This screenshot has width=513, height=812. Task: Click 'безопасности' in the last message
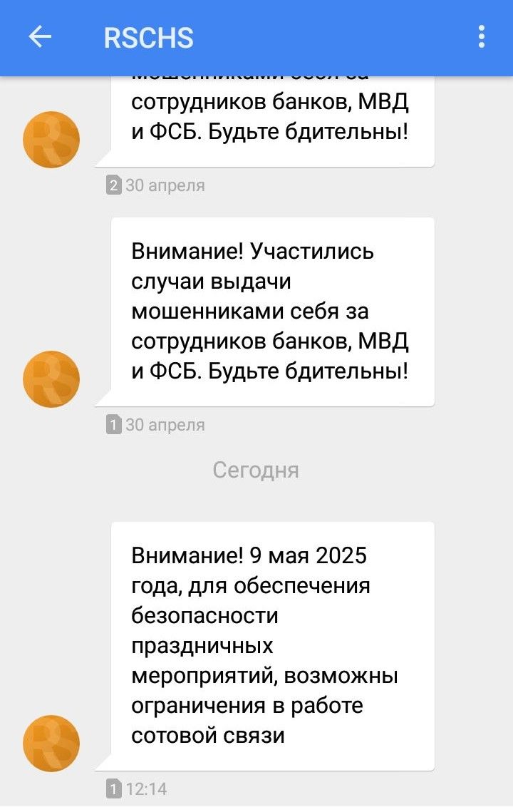coord(204,615)
